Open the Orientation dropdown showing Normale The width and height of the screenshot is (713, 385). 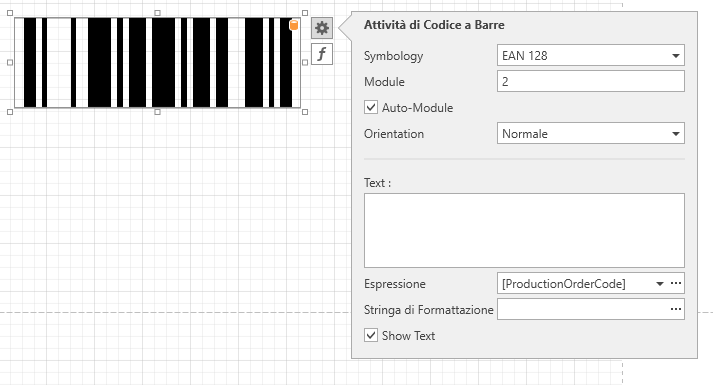[591, 134]
